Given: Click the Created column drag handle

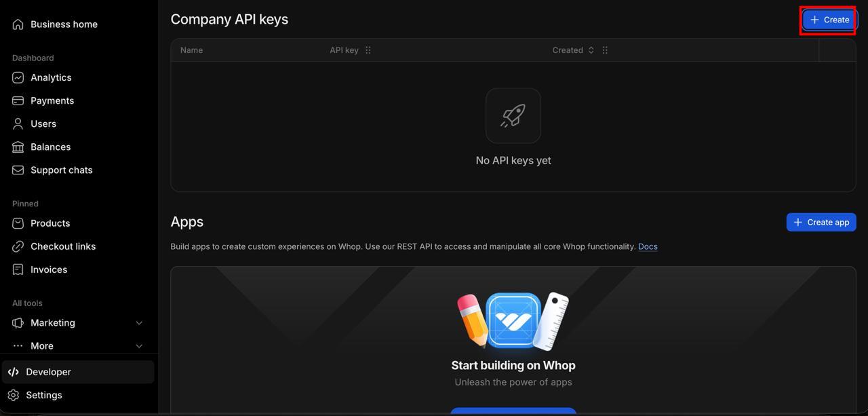Looking at the screenshot, I should [x=605, y=50].
